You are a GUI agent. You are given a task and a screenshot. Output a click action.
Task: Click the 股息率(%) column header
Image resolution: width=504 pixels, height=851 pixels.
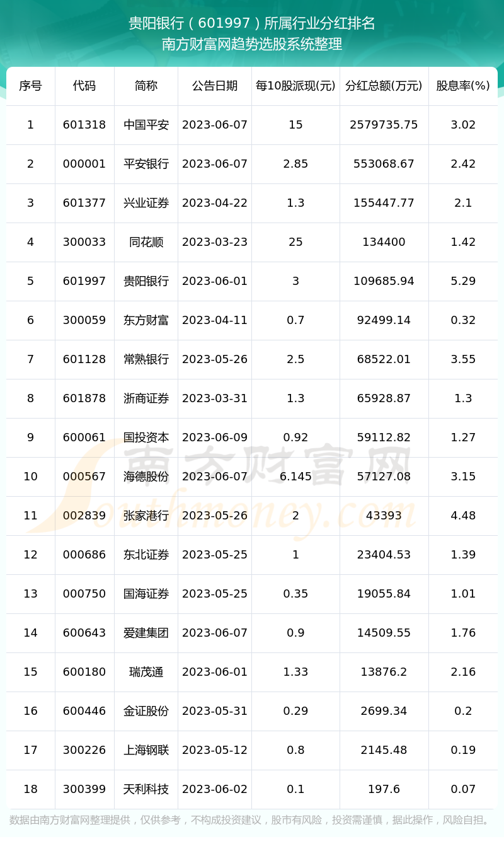tap(463, 86)
